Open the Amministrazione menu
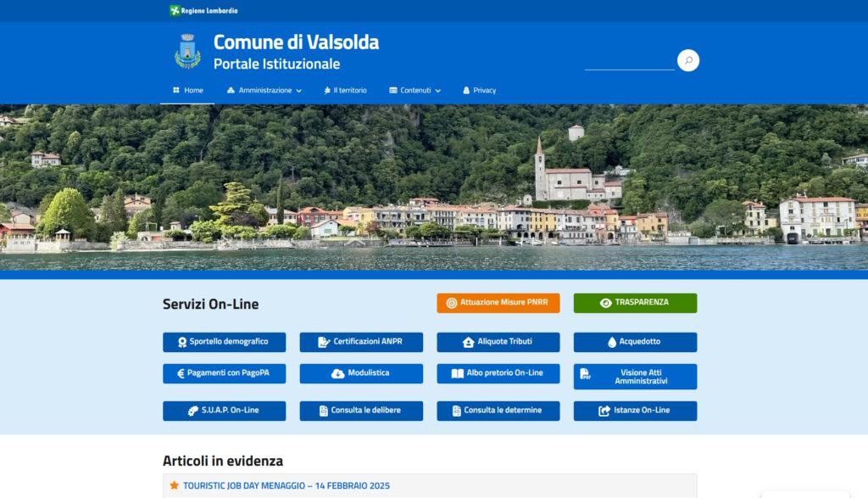 point(264,90)
